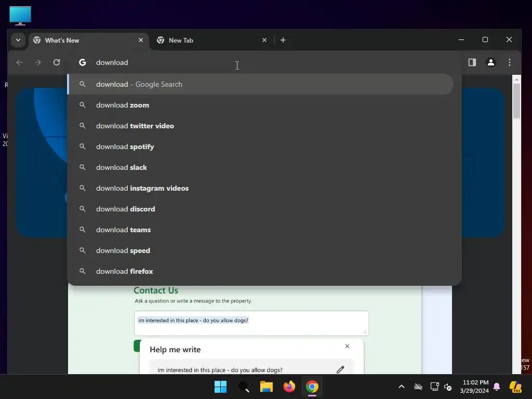Select the 'download firefox' suggestion
Image resolution: width=532 pixels, height=399 pixels.
(260, 271)
